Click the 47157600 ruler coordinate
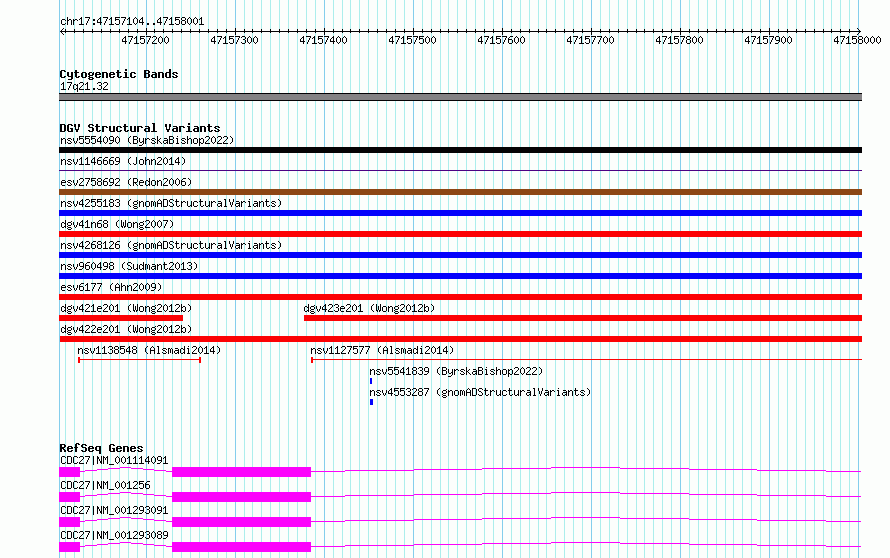The width and height of the screenshot is (890, 558). pyautogui.click(x=501, y=40)
